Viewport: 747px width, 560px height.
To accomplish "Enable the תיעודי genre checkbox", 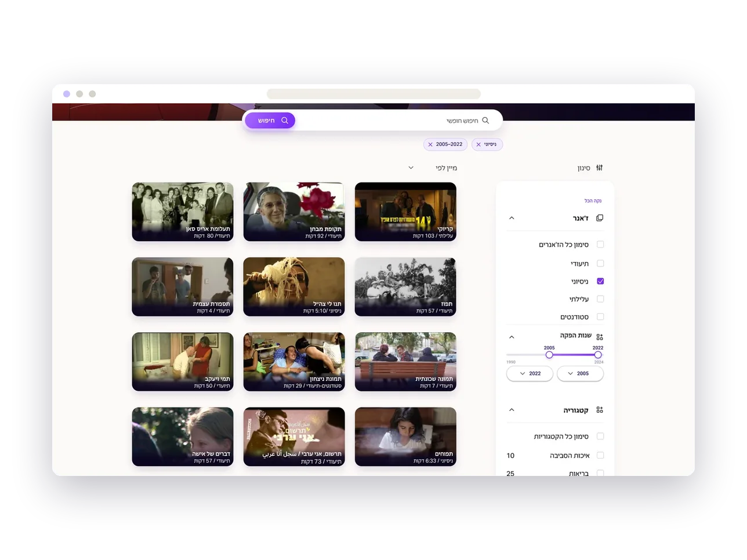I will (x=600, y=263).
